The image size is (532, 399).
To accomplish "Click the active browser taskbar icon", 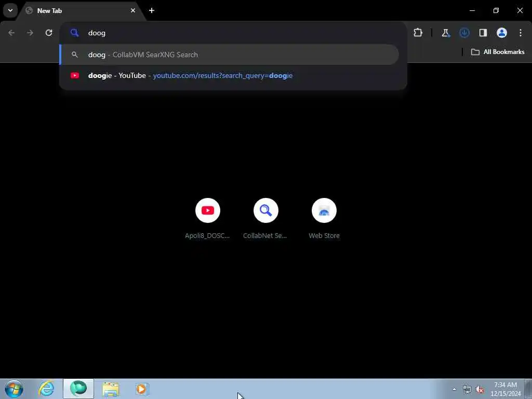I will [x=78, y=389].
